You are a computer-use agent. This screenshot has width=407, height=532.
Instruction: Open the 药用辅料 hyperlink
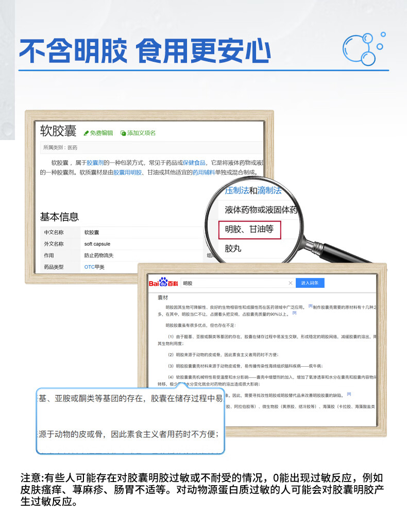(203, 173)
